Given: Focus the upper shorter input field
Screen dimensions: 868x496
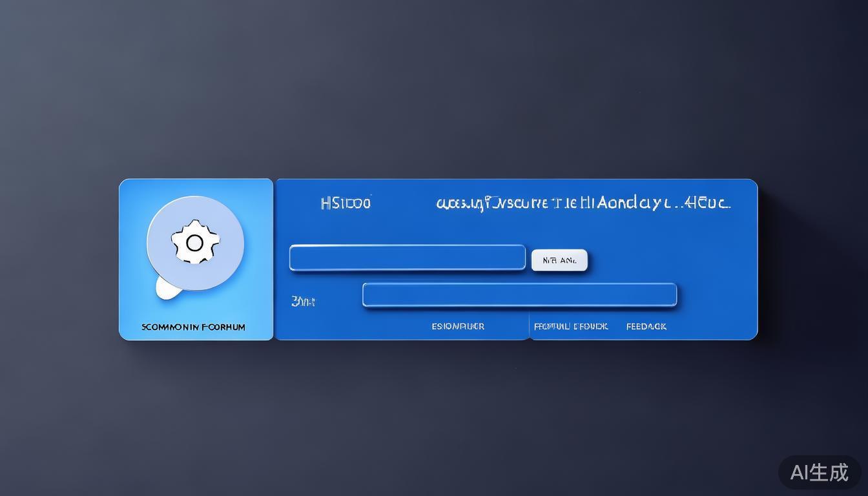Looking at the screenshot, I should click(407, 258).
